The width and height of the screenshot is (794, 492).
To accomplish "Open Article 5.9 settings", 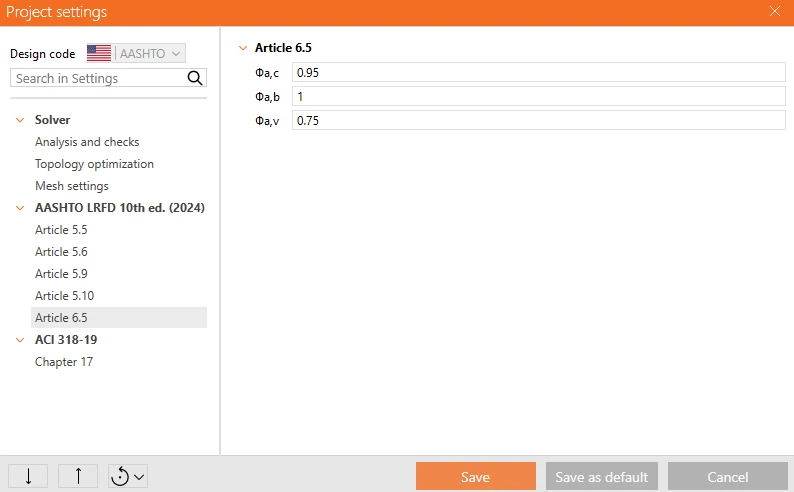I will click(x=61, y=274).
